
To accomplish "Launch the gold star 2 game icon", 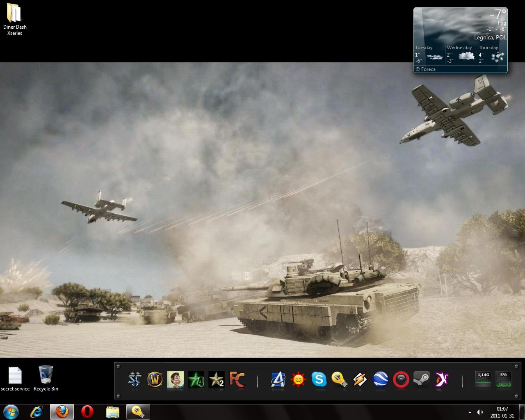I will pyautogui.click(x=217, y=380).
